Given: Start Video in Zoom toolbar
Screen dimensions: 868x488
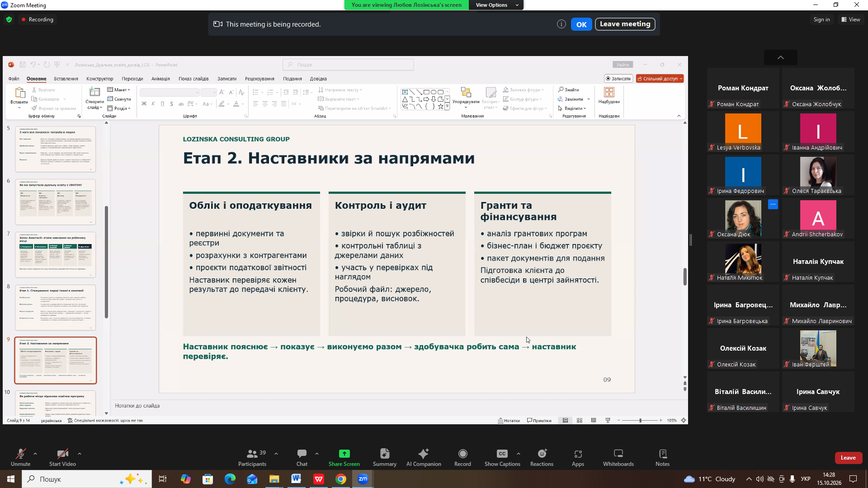Looking at the screenshot, I should [62, 457].
